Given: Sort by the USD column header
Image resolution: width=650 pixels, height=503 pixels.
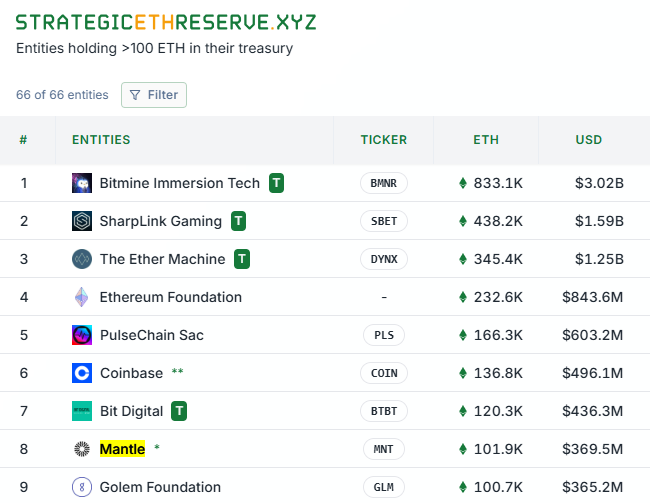Looking at the screenshot, I should tap(589, 140).
